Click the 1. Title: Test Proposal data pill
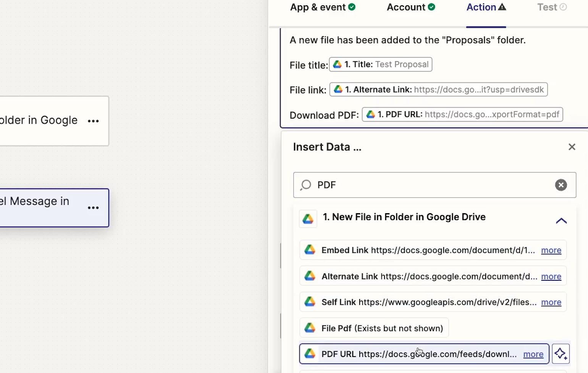588x373 pixels. [x=381, y=64]
